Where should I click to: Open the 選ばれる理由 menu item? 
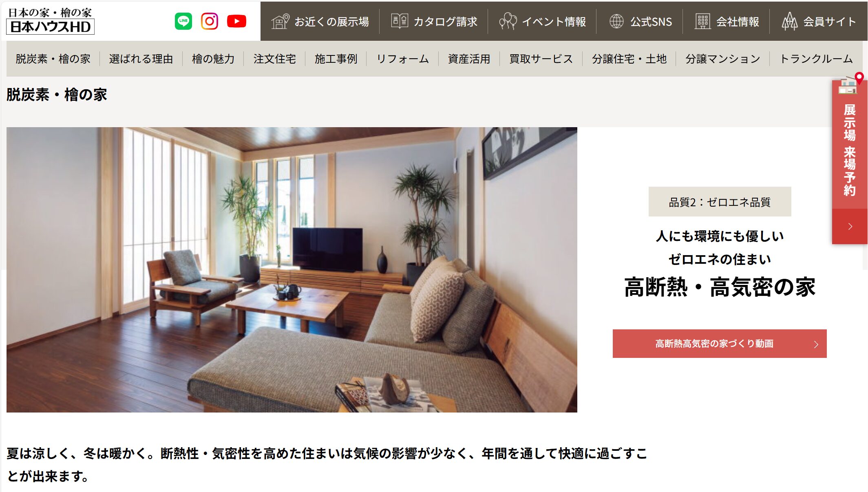141,59
